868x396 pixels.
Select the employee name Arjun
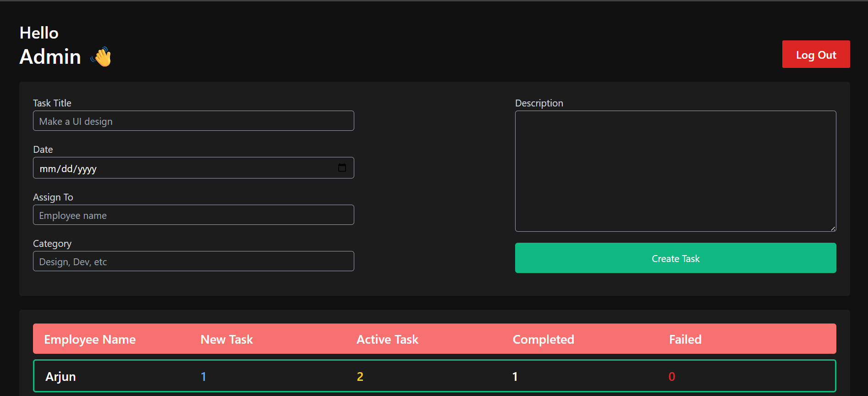click(x=60, y=377)
